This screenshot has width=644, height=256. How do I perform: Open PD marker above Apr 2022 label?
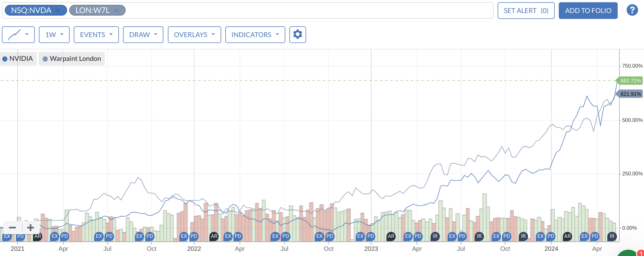click(x=238, y=236)
